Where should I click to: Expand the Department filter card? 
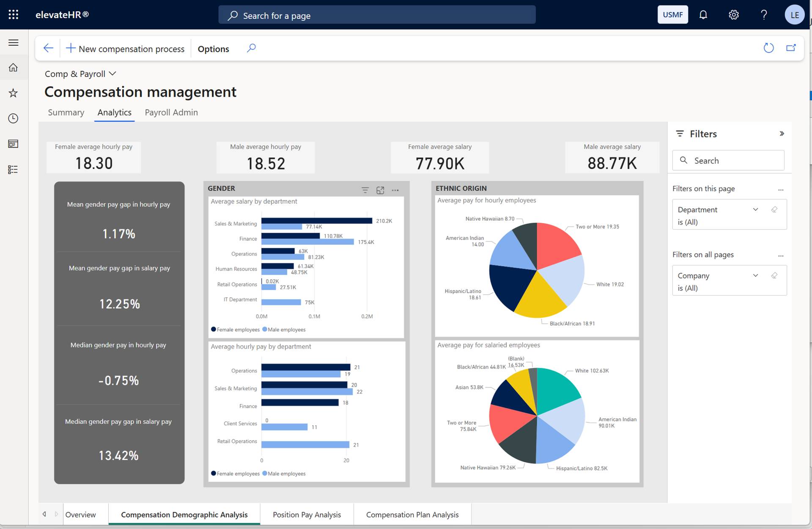pos(755,210)
